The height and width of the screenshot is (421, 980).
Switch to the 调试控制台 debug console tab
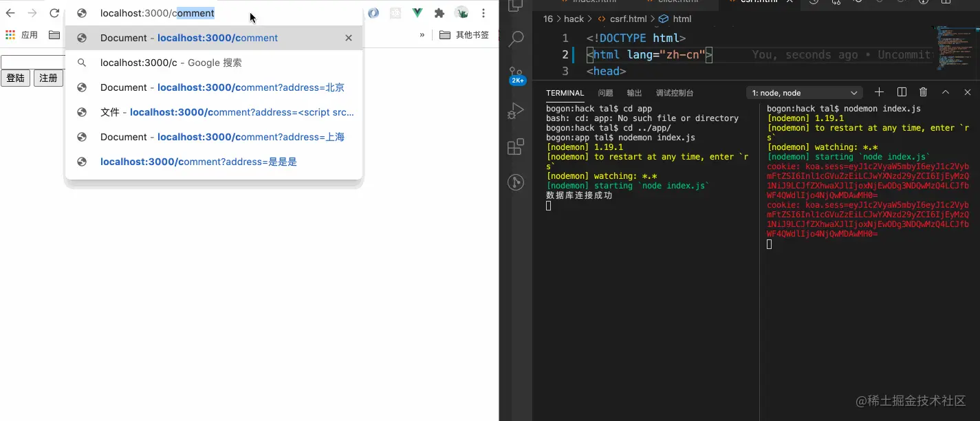675,93
